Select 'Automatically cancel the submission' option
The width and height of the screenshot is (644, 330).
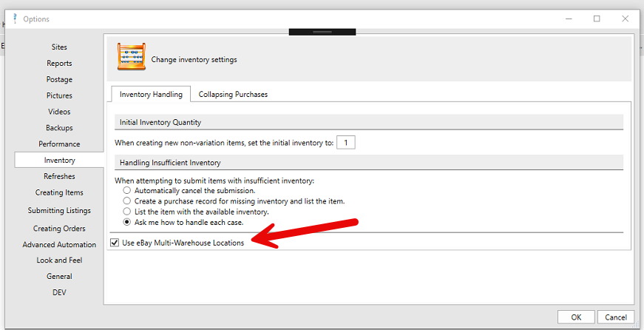point(127,191)
